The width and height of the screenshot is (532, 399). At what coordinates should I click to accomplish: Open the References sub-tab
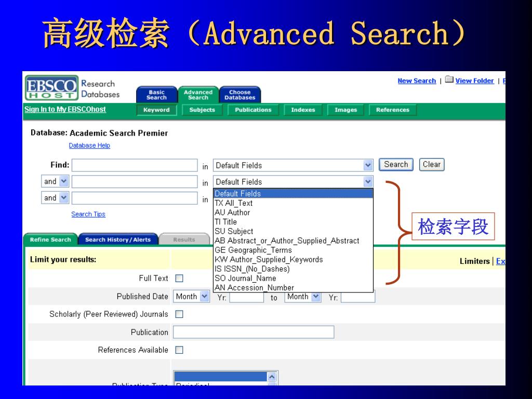(x=393, y=110)
